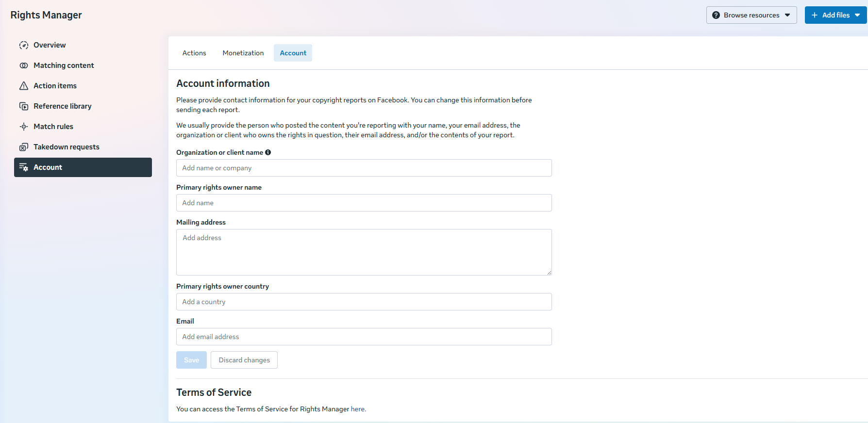Screen dimensions: 868x423
Task: Focus the Organization or client name field
Action: tap(364, 168)
